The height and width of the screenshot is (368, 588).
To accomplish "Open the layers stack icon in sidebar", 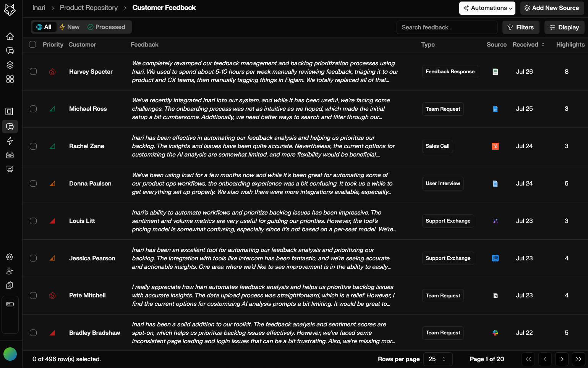I will click(x=10, y=65).
